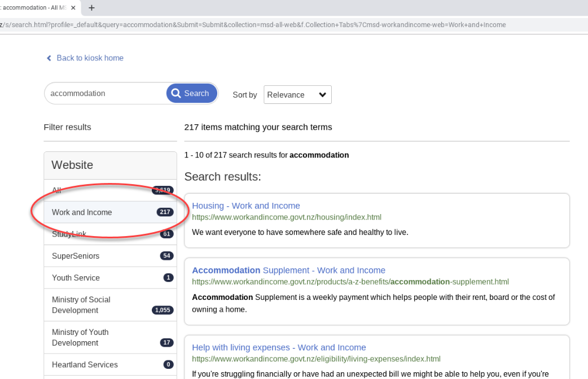Select the Work and Income filter

[x=110, y=212]
